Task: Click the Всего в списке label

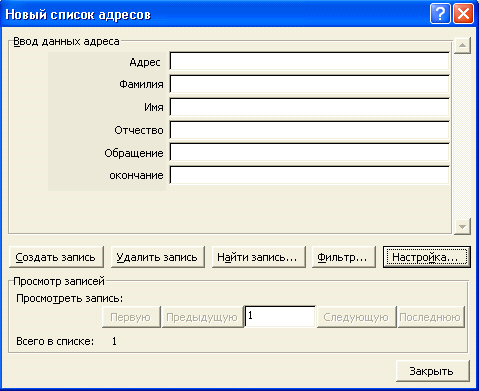Action: 55,341
